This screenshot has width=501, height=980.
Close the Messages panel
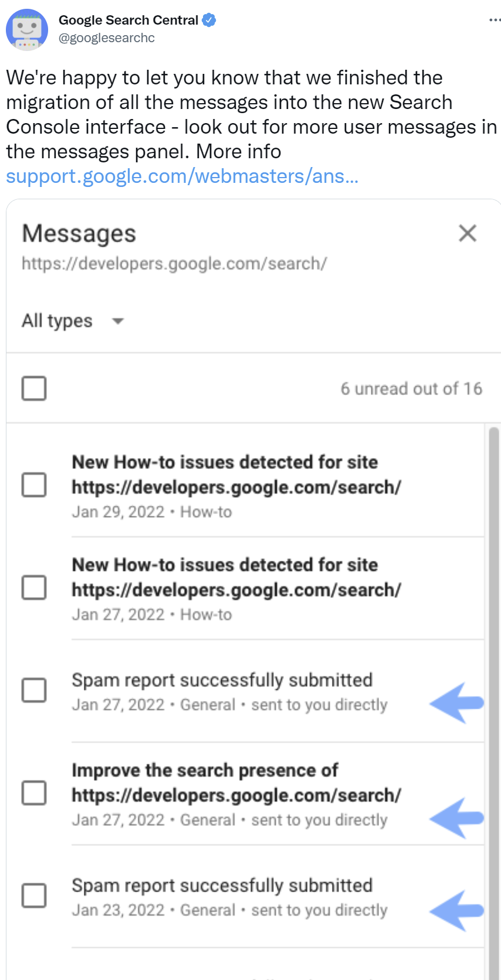pyautogui.click(x=467, y=233)
